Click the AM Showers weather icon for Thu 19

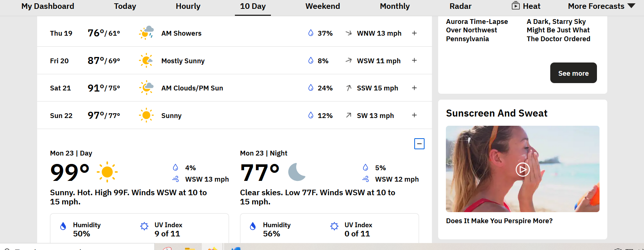pos(146,33)
